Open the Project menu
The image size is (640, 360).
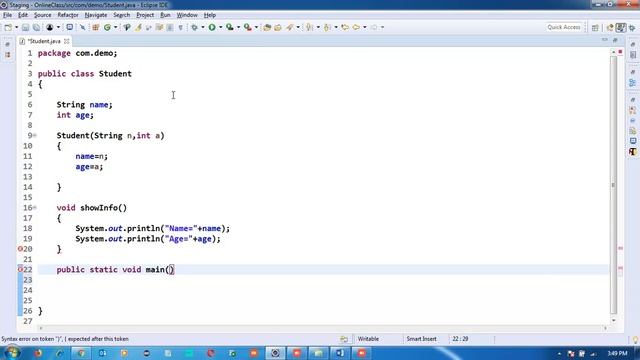(x=145, y=15)
